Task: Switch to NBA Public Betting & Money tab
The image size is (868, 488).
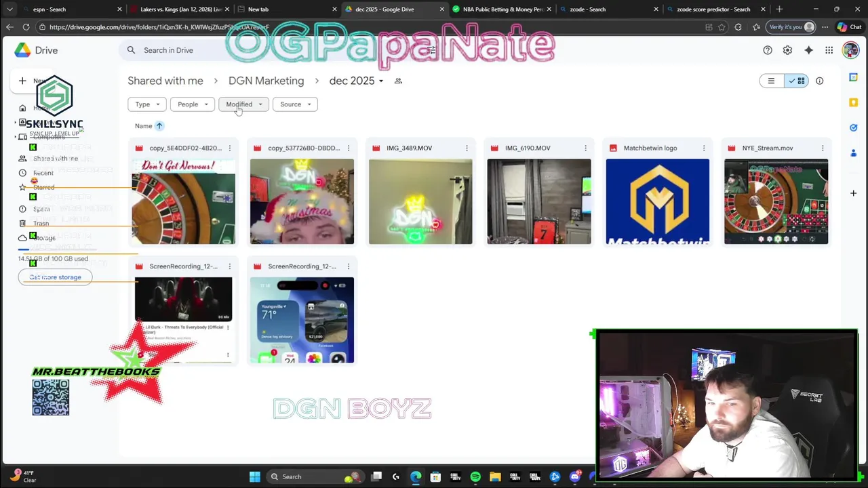Action: [x=500, y=9]
